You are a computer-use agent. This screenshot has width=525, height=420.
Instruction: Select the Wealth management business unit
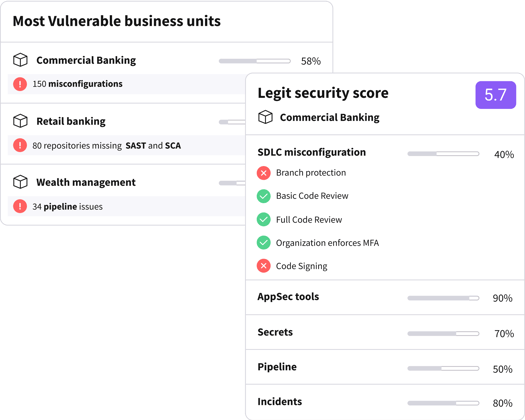(x=86, y=182)
